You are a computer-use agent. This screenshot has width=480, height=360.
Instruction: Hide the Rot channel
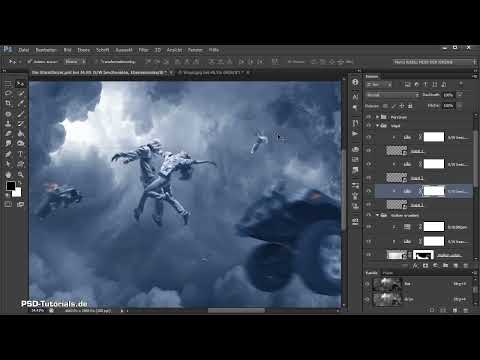click(368, 284)
